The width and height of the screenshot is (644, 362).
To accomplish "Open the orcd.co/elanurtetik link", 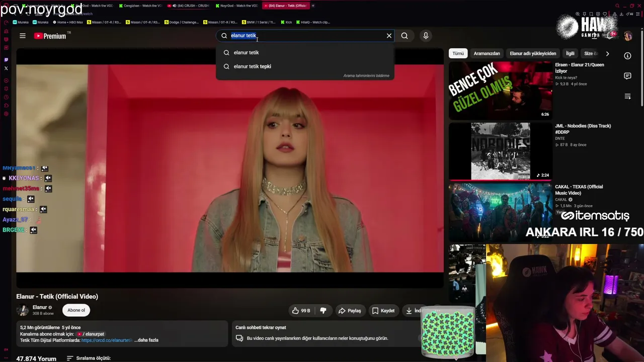I will point(107,340).
